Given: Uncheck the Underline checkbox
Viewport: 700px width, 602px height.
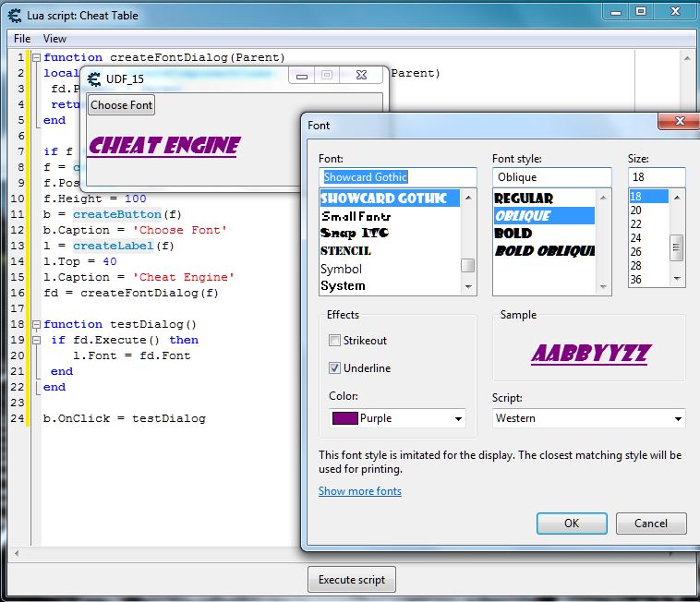Looking at the screenshot, I should coord(334,368).
